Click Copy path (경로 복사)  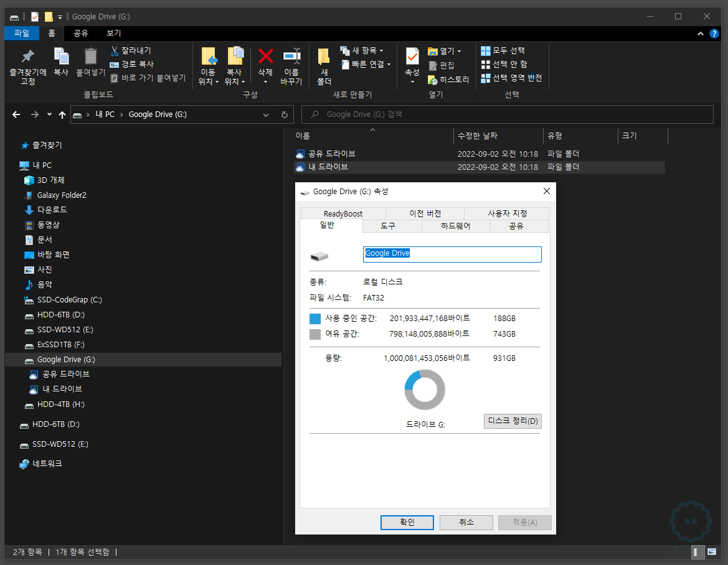(x=132, y=64)
